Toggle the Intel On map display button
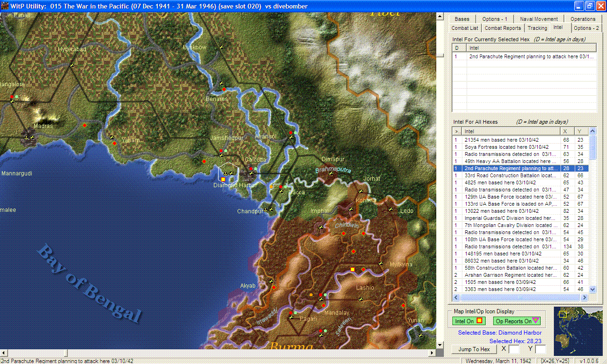 pos(469,321)
